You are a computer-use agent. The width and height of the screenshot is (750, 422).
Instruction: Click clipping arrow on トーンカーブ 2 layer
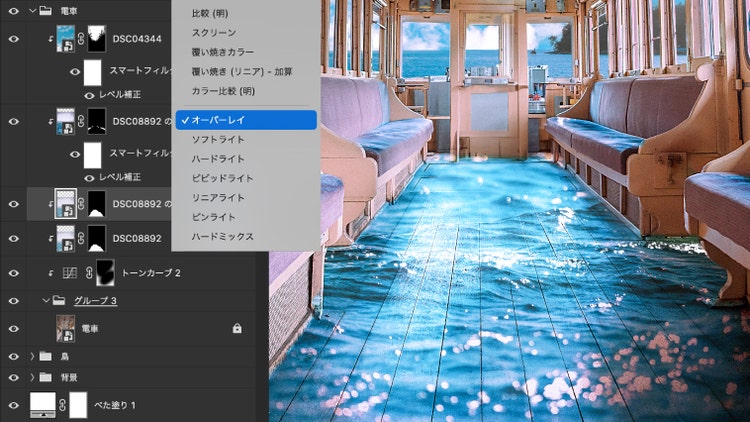[x=51, y=273]
